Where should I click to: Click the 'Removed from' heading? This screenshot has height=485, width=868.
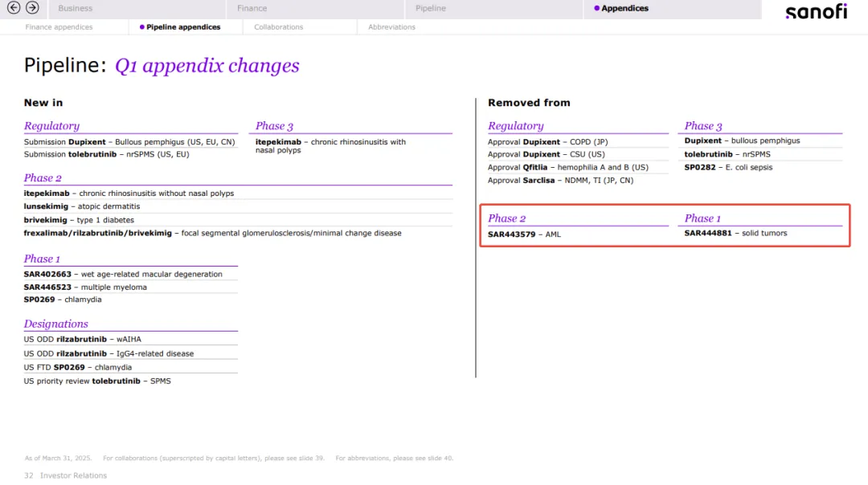pyautogui.click(x=529, y=103)
